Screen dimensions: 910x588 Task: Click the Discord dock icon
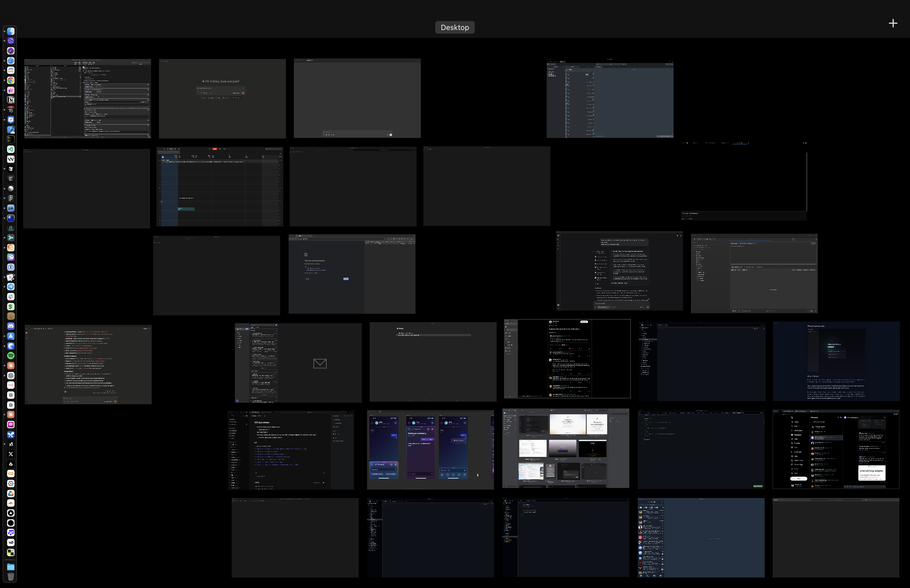[11, 326]
